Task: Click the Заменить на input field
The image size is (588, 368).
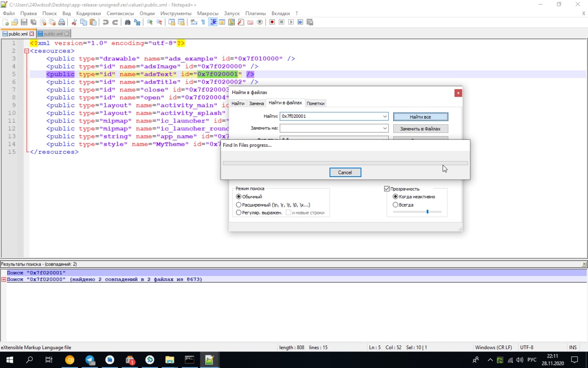Action: (331, 128)
